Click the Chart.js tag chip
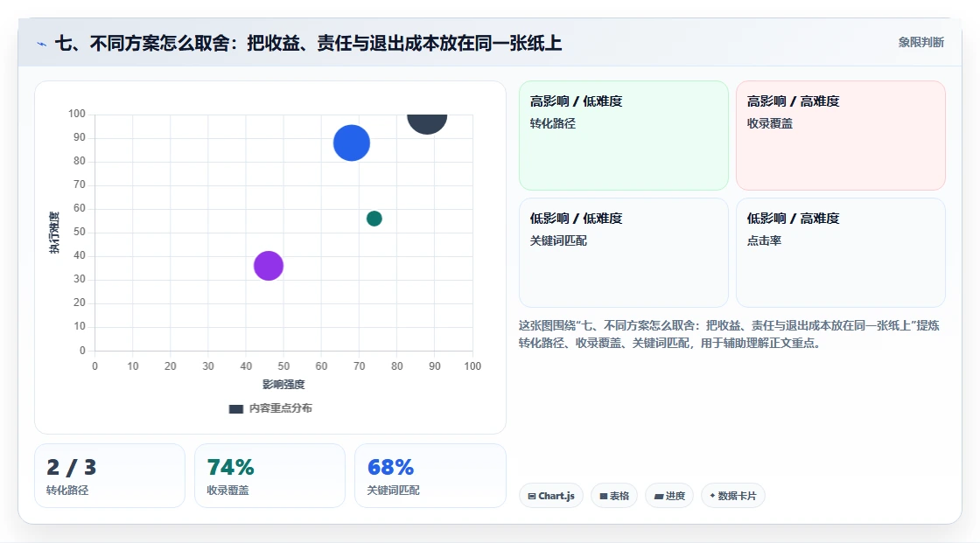Screen dimensions: 980x543 coord(550,496)
